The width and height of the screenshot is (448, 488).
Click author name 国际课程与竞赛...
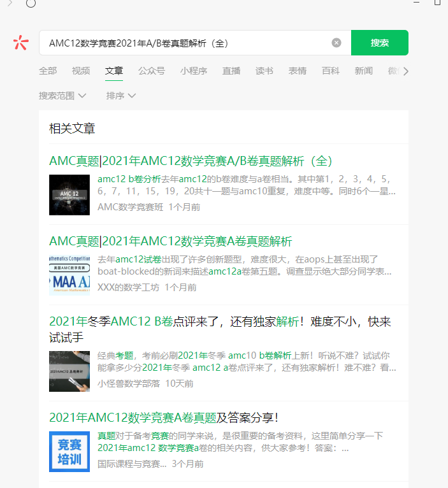pos(132,464)
